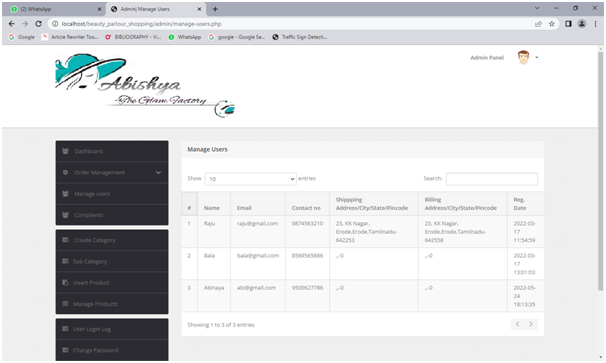Open Insert Product in the sidebar
The height and width of the screenshot is (363, 606).
pyautogui.click(x=112, y=283)
